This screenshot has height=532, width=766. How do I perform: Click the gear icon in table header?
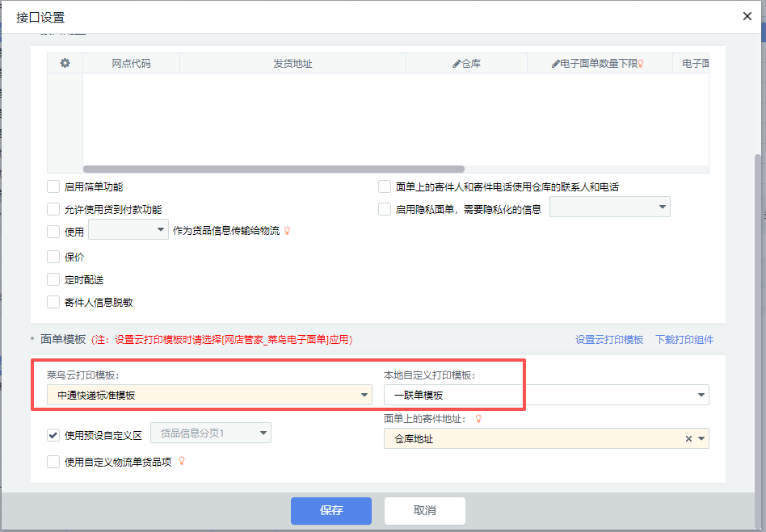[65, 63]
